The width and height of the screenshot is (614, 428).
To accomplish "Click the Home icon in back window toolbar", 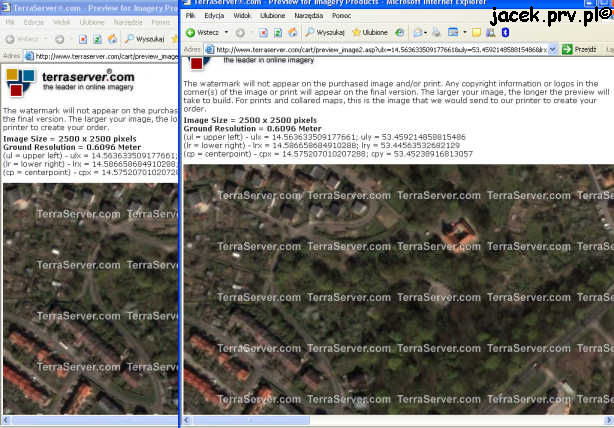I will click(112, 39).
